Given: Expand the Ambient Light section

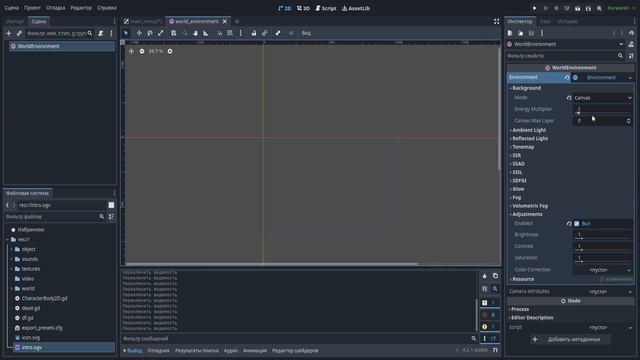Looking at the screenshot, I should [529, 130].
